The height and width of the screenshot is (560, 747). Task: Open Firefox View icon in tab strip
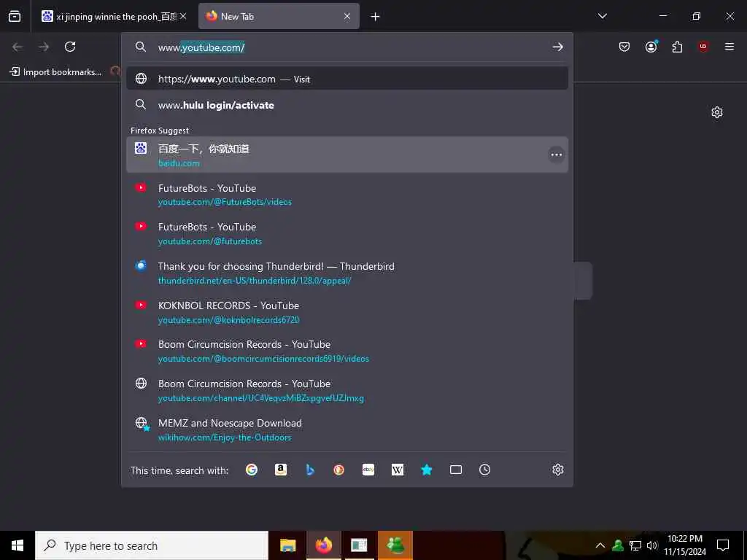(x=15, y=16)
